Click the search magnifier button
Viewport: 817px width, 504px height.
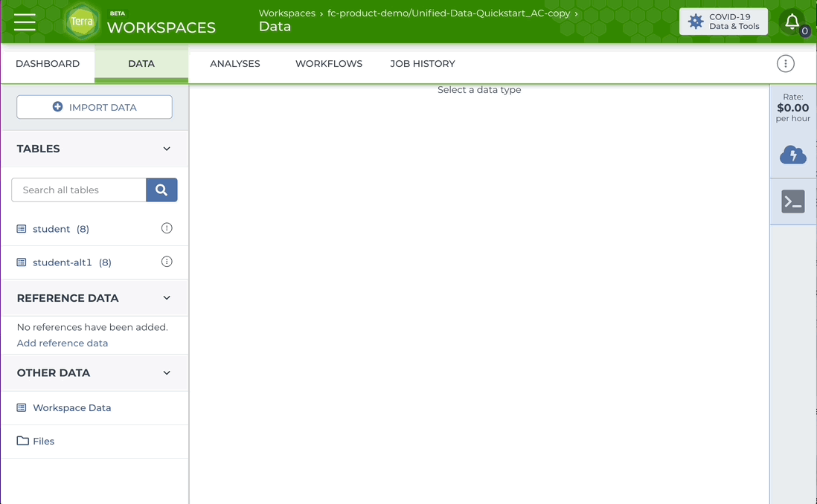click(161, 190)
